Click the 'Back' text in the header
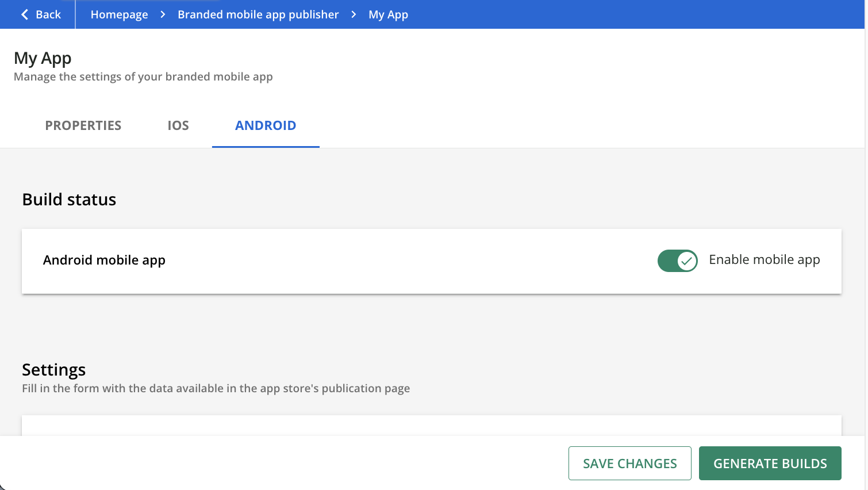Screen dimensions: 868x490 tap(48, 14)
